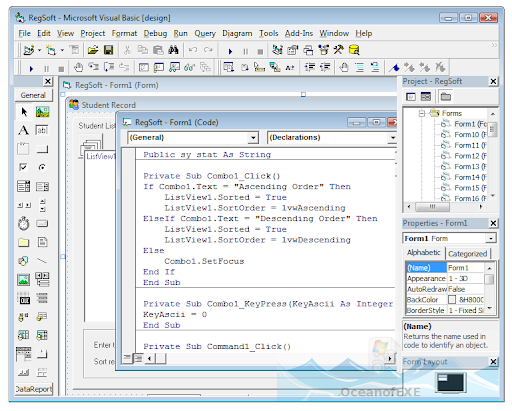Select the DirListBox folder tool

24,242
